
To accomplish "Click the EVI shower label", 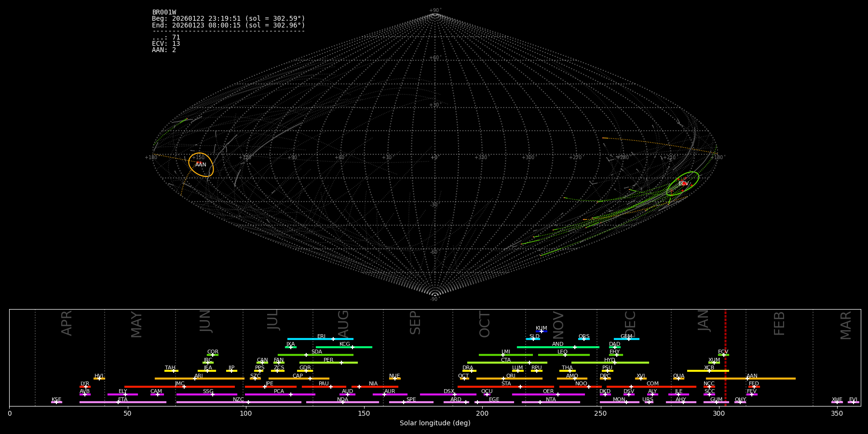I will tap(853, 400).
